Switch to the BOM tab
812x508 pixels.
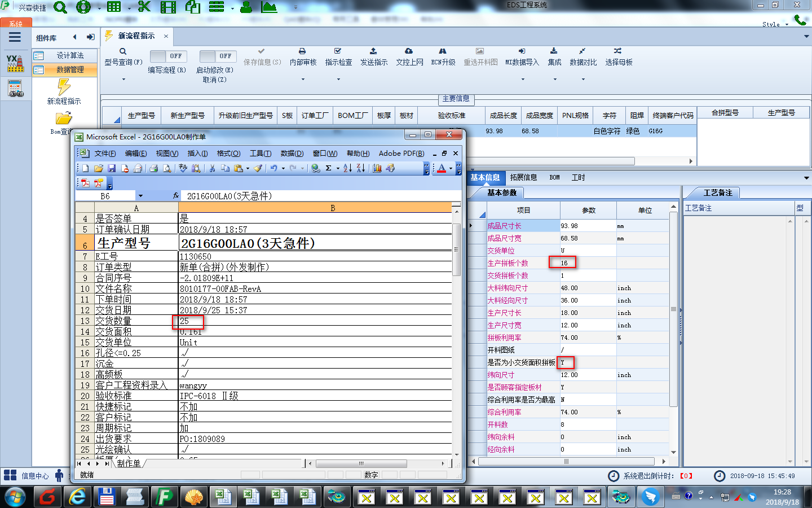[x=554, y=177]
